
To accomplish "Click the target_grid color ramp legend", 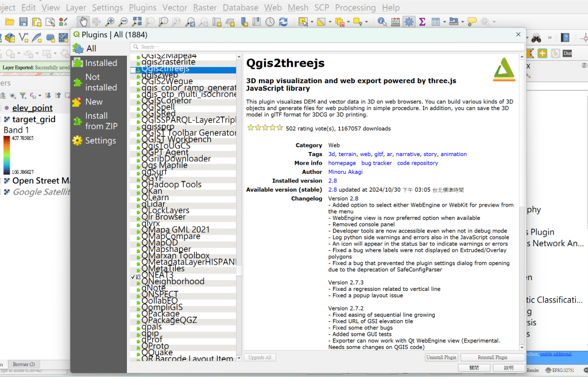I will [7, 155].
